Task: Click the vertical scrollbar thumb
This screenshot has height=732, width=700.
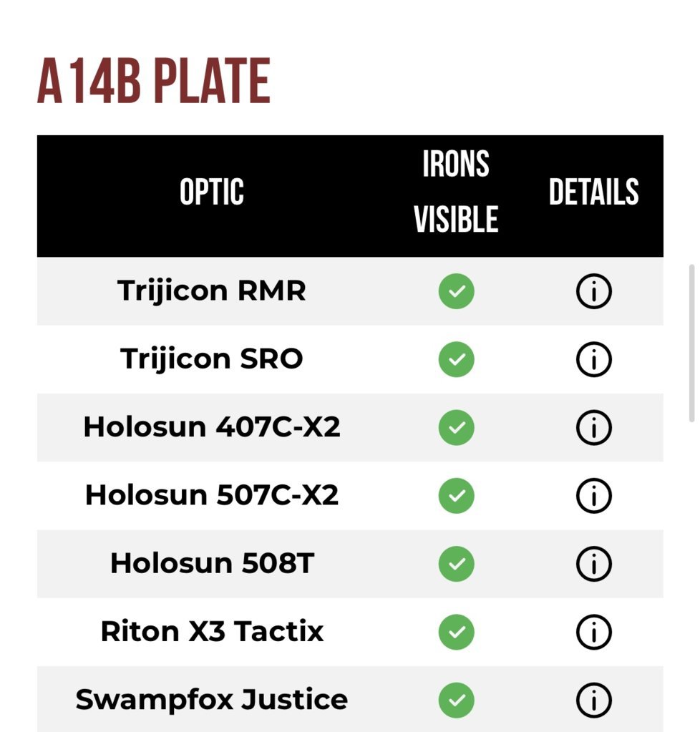Action: (692, 343)
